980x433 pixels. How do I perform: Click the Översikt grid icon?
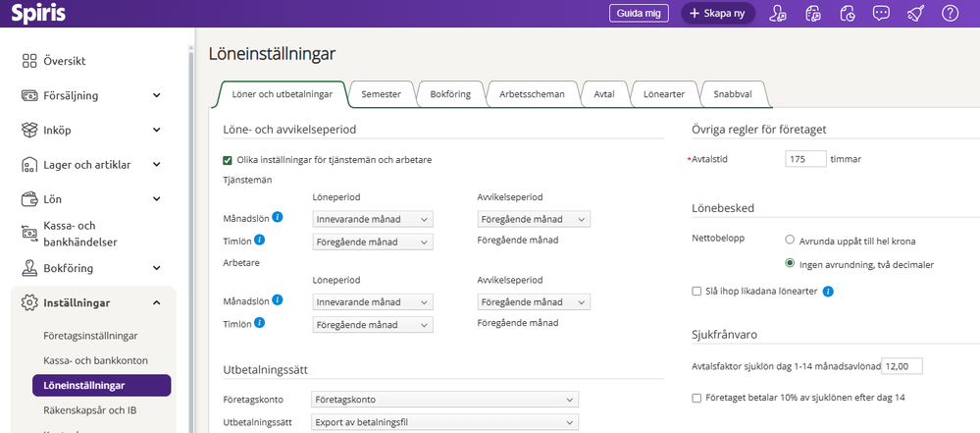29,61
